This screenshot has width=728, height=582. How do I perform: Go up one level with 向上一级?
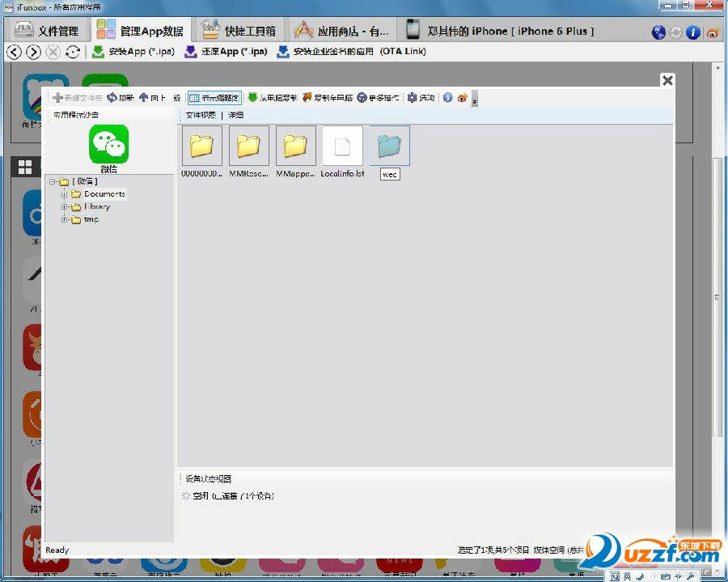[159, 98]
